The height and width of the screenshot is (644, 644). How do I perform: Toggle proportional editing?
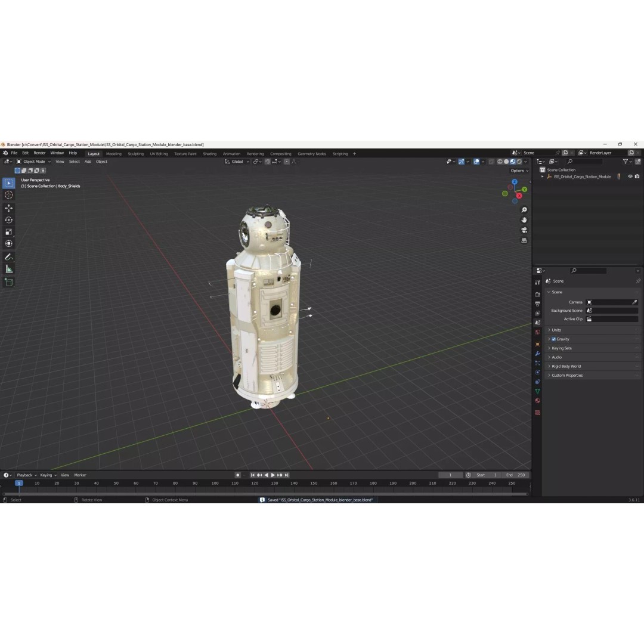[x=287, y=162]
